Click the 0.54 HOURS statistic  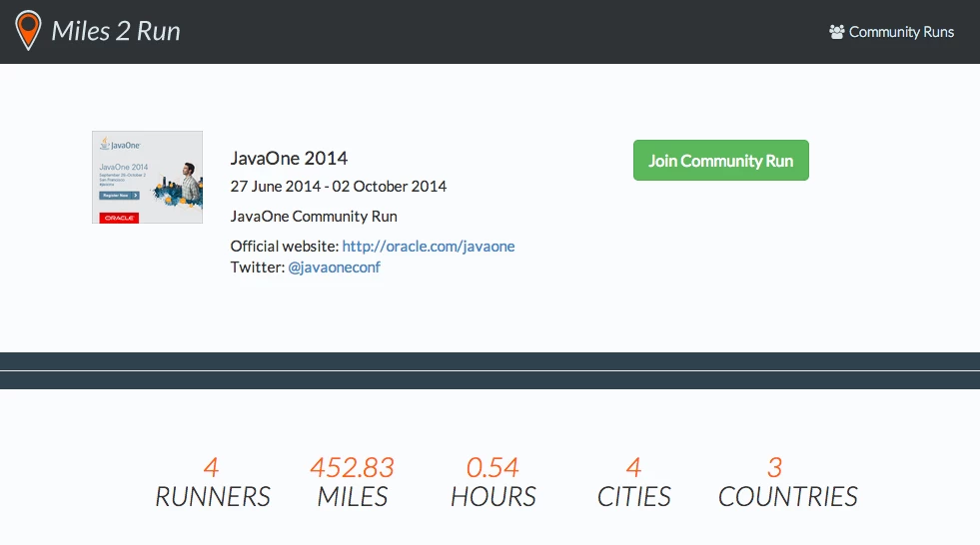[x=493, y=482]
